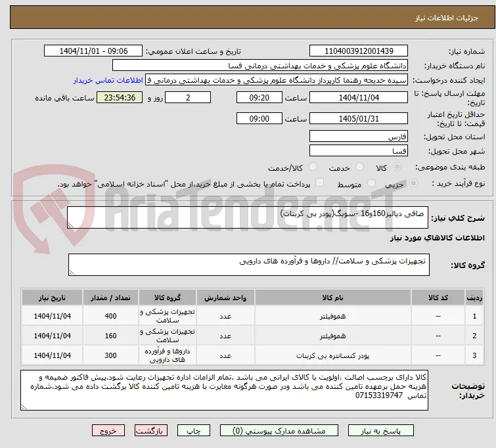The image size is (496, 448).
Task: Click the date 1404/11/04 in row 1
Action: (52, 316)
